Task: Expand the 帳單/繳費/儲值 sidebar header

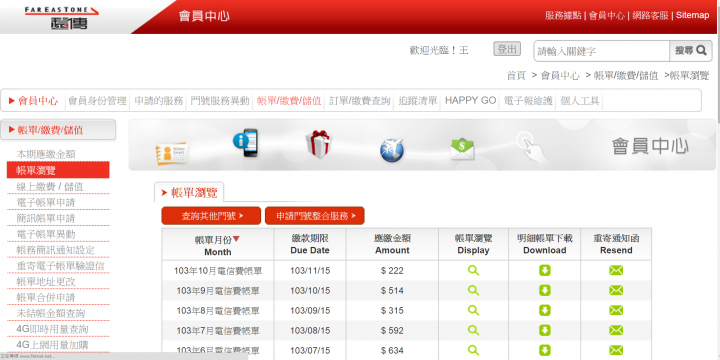Action: tap(58, 130)
